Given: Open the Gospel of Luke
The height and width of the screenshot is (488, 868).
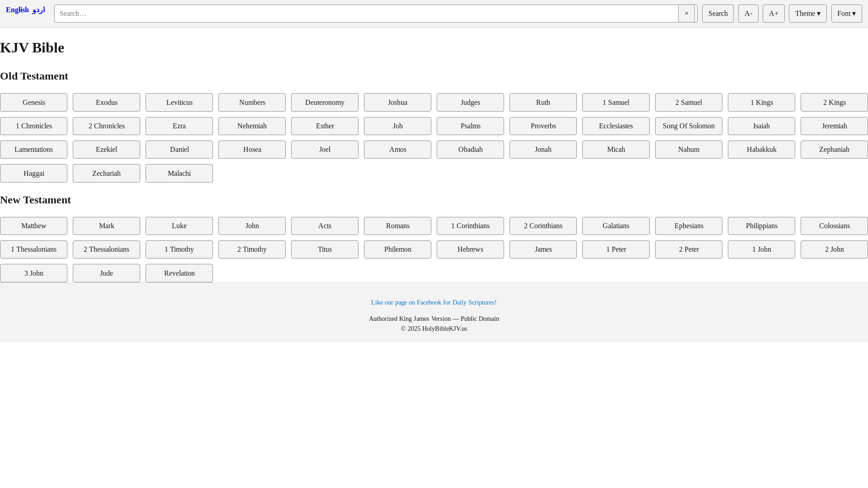Looking at the screenshot, I should tap(179, 226).
